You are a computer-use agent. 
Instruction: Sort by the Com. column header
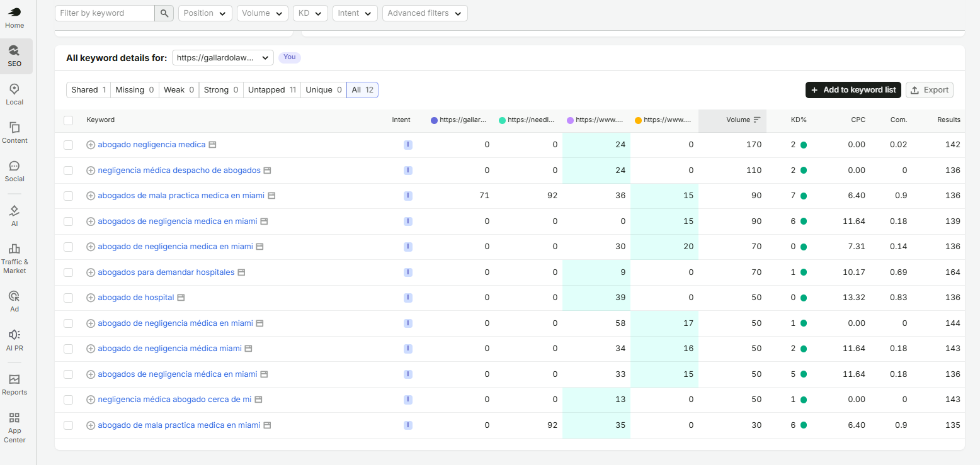click(x=899, y=120)
